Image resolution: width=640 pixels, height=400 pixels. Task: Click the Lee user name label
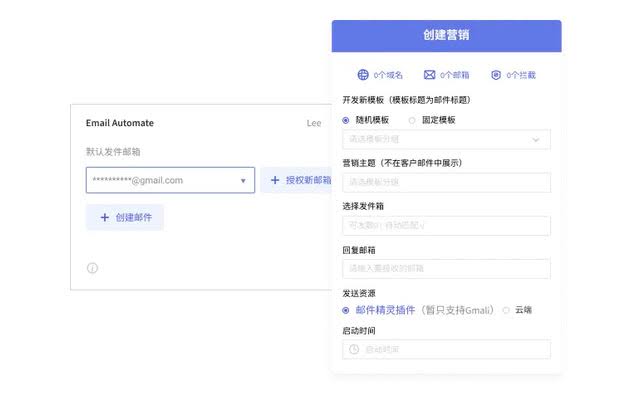314,123
